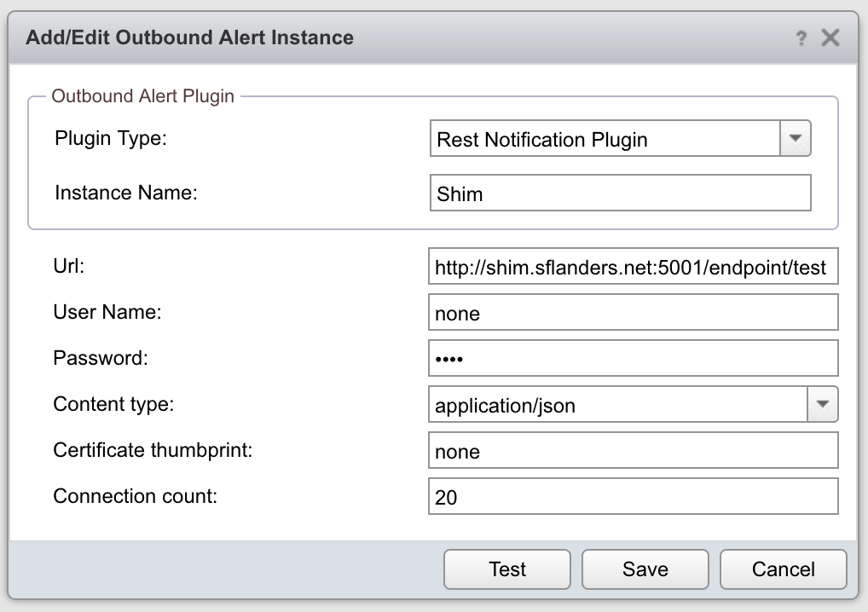Click the Certificate thumbprint label

coord(153,449)
